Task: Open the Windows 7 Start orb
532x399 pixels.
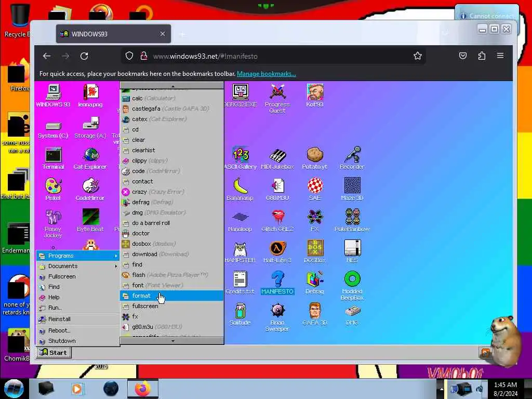Action: (14, 389)
